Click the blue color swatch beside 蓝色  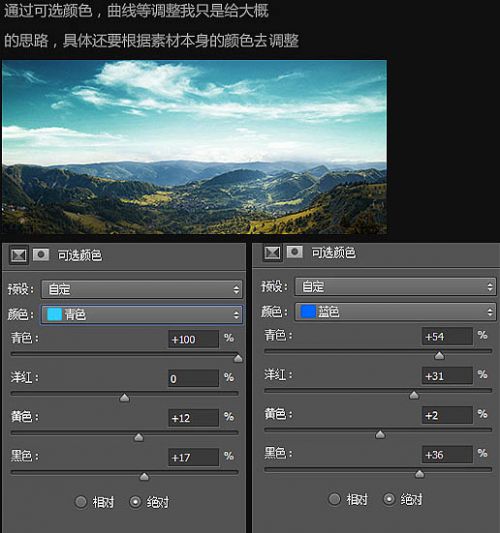coord(308,312)
